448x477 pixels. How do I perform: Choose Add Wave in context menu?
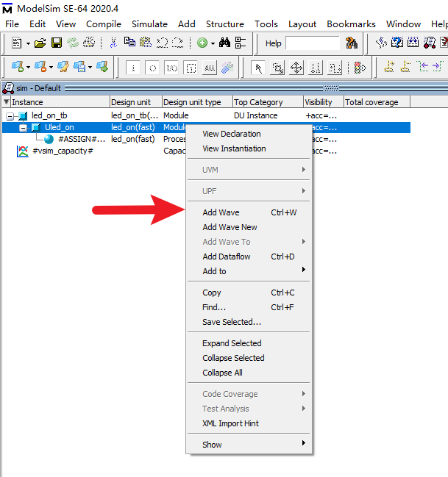coord(249,212)
